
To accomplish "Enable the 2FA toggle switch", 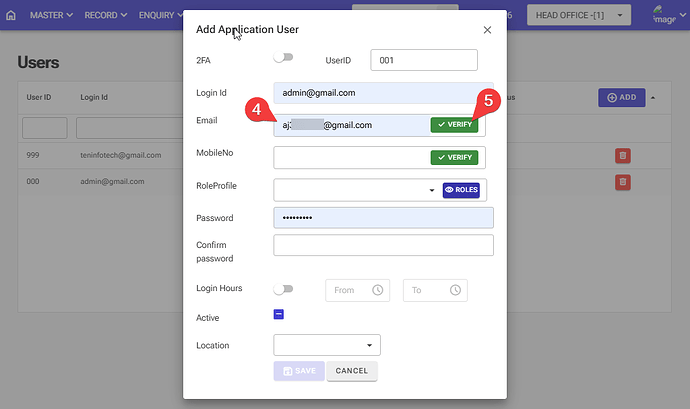I will (283, 60).
